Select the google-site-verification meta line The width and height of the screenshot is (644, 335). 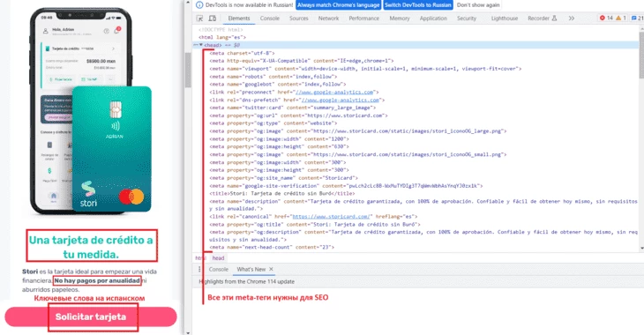click(x=346, y=186)
